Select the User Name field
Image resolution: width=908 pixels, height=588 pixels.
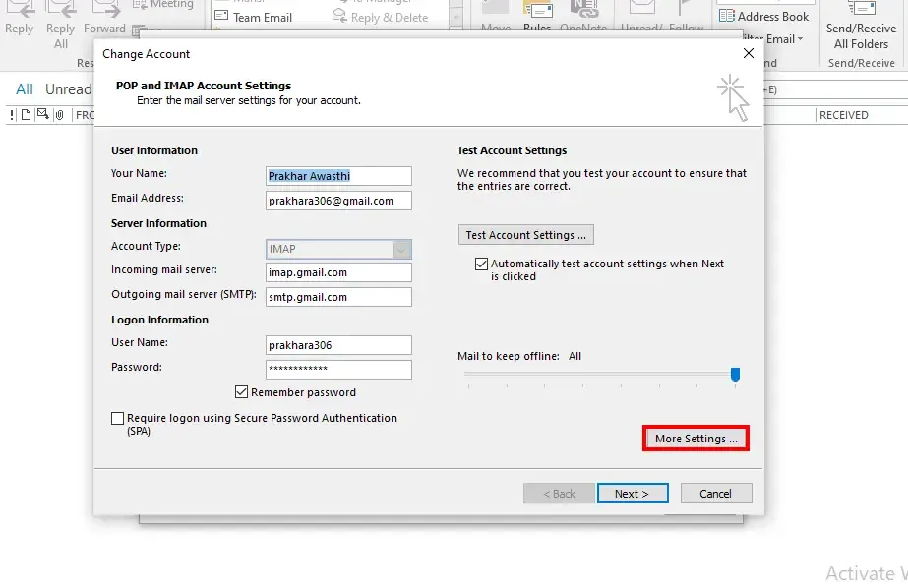tap(338, 345)
